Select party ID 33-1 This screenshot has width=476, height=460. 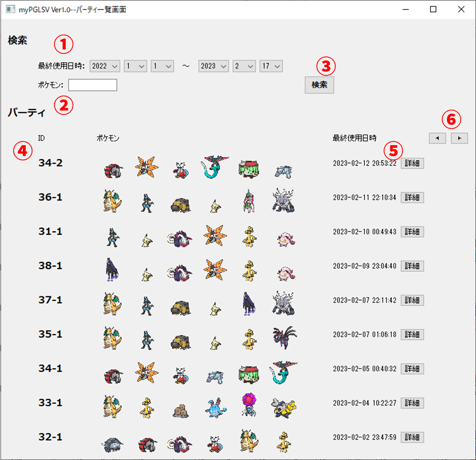tap(50, 403)
